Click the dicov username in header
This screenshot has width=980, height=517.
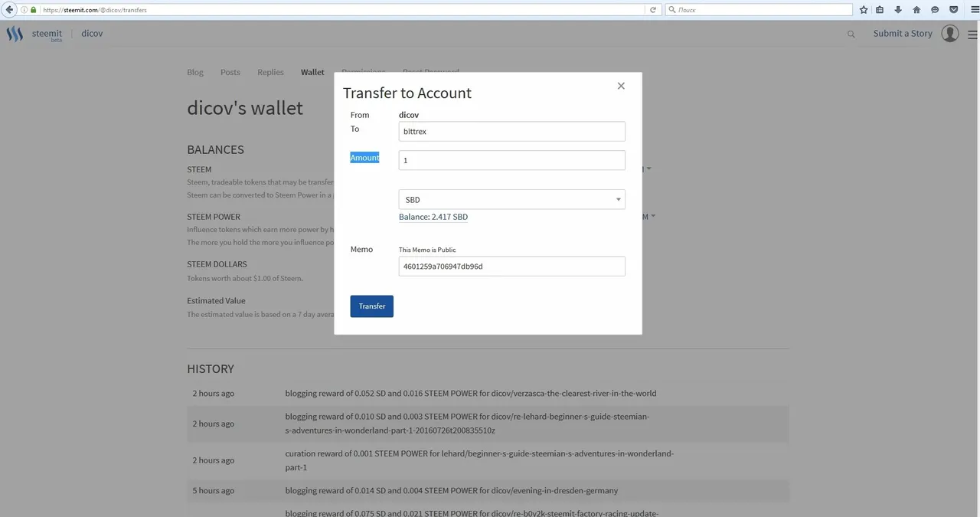92,34
